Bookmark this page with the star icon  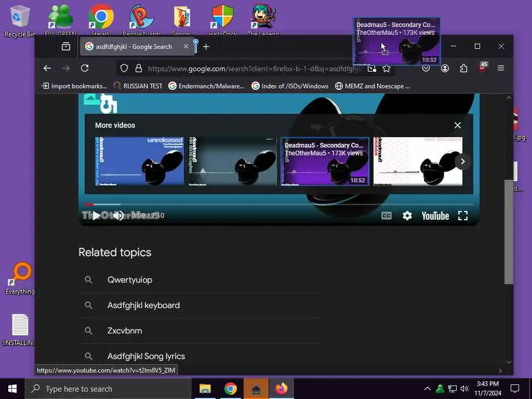coord(387,69)
